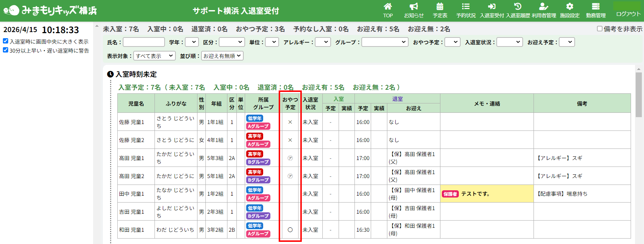Click the みまもりキッズ横浜 logo
Screen dimensions: 644x244
(x=51, y=10)
